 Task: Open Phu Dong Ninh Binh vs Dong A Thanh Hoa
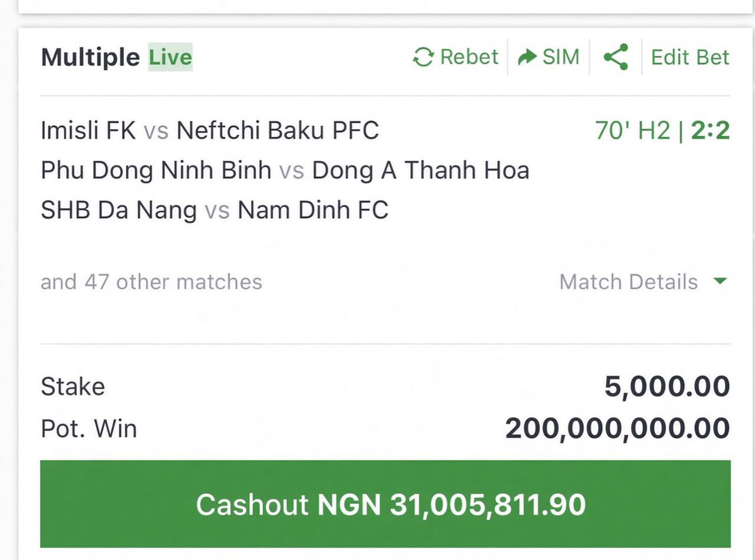(x=285, y=171)
